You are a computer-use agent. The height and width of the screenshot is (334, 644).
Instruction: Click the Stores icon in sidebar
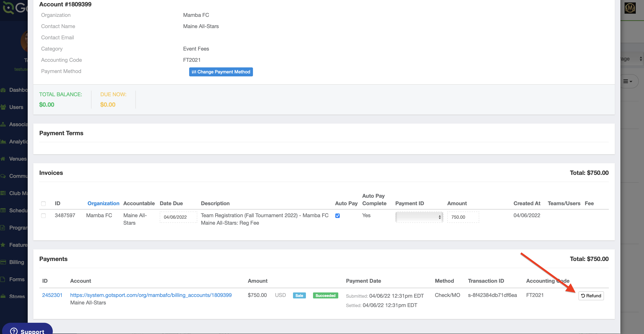point(3,296)
